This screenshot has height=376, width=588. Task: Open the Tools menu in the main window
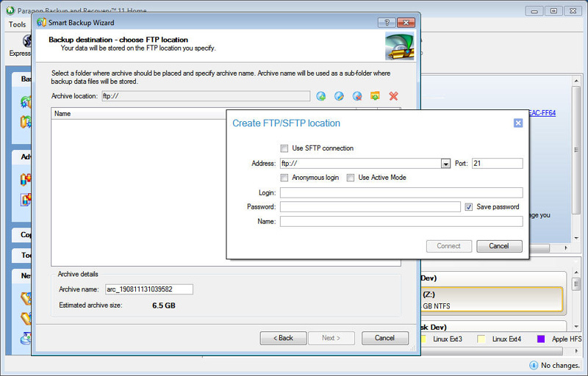(17, 24)
